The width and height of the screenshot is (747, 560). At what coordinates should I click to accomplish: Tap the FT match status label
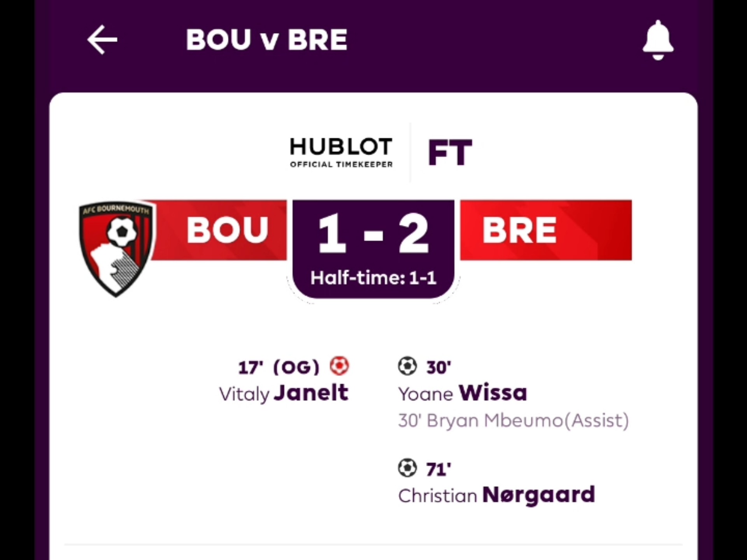tap(450, 153)
